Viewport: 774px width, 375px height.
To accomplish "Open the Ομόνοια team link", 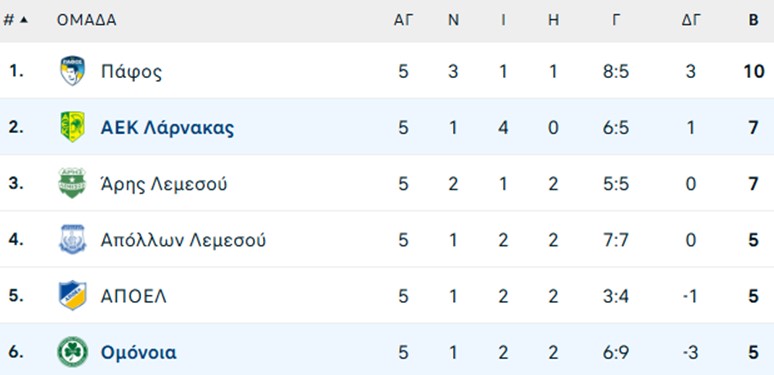I will 138,353.
